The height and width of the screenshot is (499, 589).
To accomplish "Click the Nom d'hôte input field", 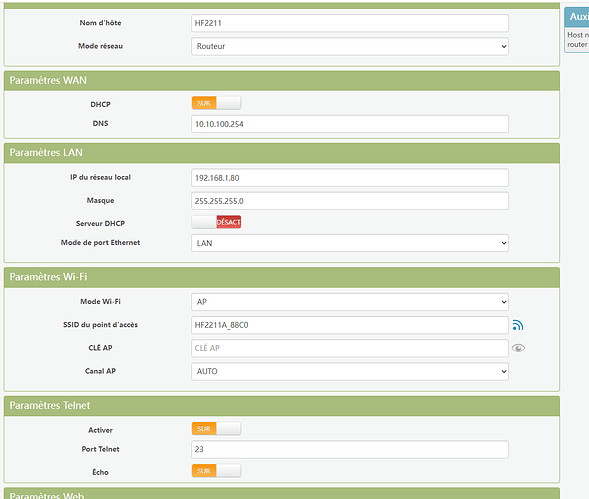I will 350,23.
